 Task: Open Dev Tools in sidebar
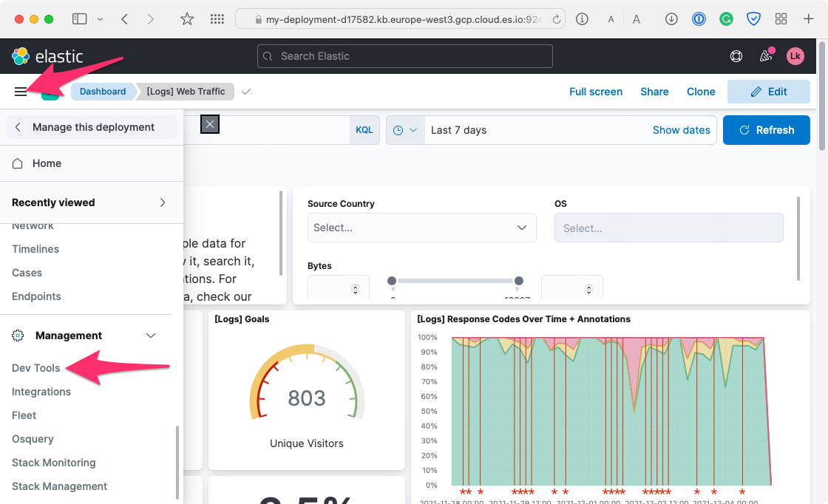coord(36,368)
